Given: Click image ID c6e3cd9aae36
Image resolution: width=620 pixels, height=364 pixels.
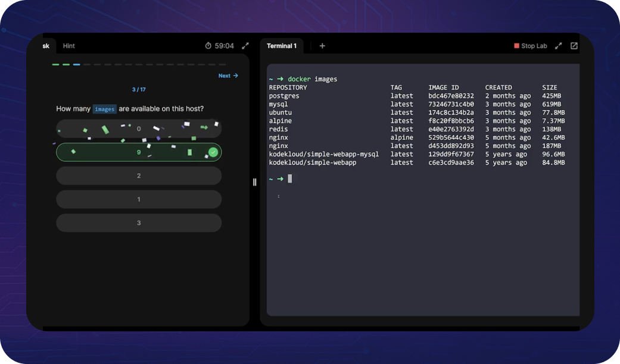Looking at the screenshot, I should click(x=451, y=162).
